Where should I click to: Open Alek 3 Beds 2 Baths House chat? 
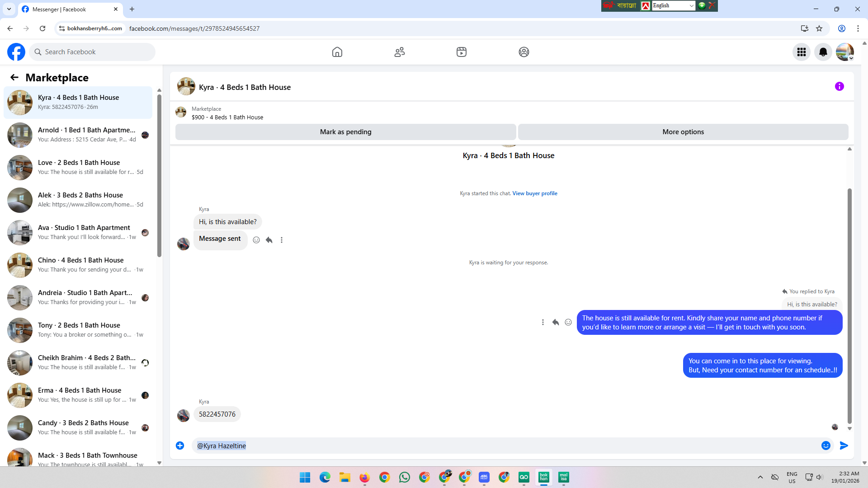pyautogui.click(x=78, y=200)
